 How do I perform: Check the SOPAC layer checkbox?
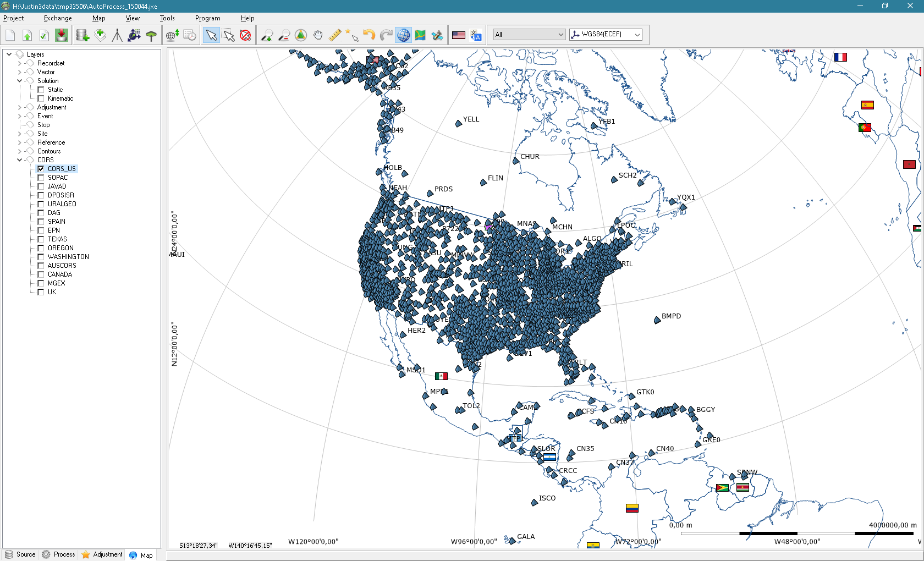(x=41, y=178)
